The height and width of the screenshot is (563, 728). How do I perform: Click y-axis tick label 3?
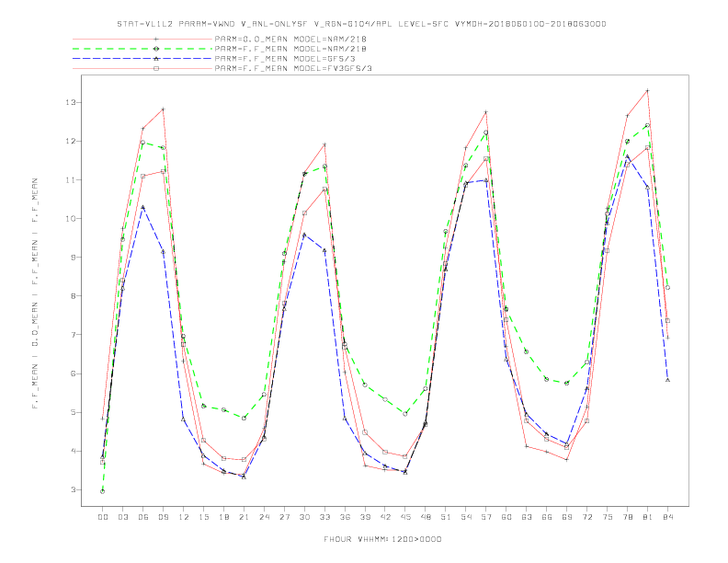(x=74, y=489)
